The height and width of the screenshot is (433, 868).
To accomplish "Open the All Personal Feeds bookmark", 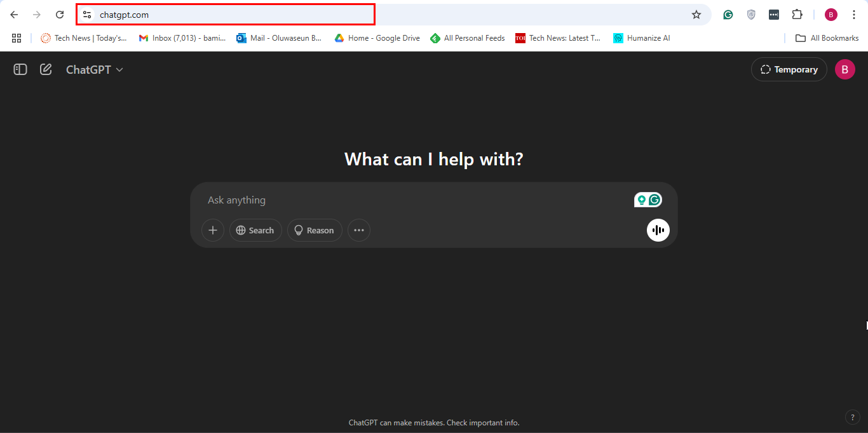I will click(468, 38).
